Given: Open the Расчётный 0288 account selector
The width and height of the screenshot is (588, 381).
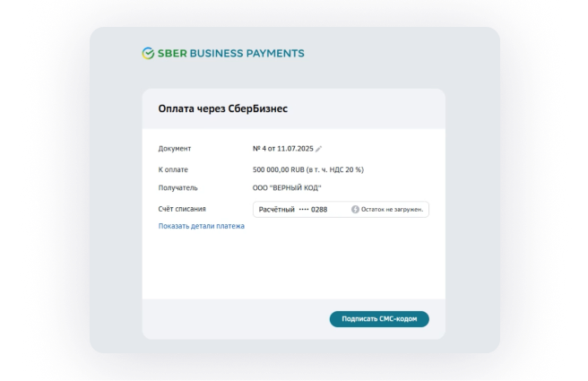Looking at the screenshot, I should click(x=341, y=209).
